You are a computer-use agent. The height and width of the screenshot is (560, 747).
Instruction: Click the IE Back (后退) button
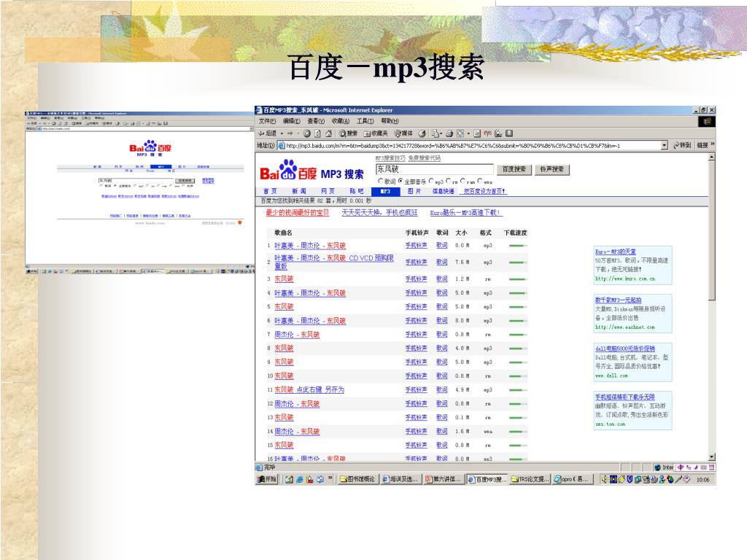pyautogui.click(x=267, y=133)
